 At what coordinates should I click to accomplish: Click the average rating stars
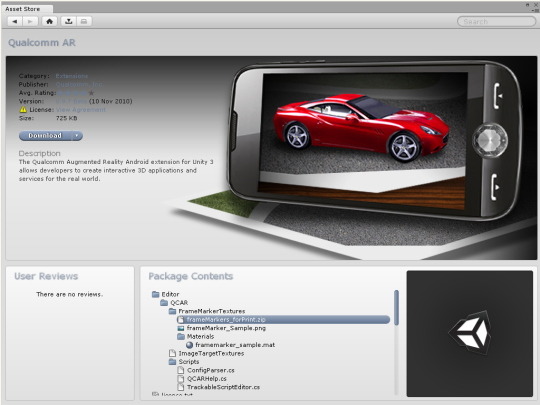click(76, 93)
